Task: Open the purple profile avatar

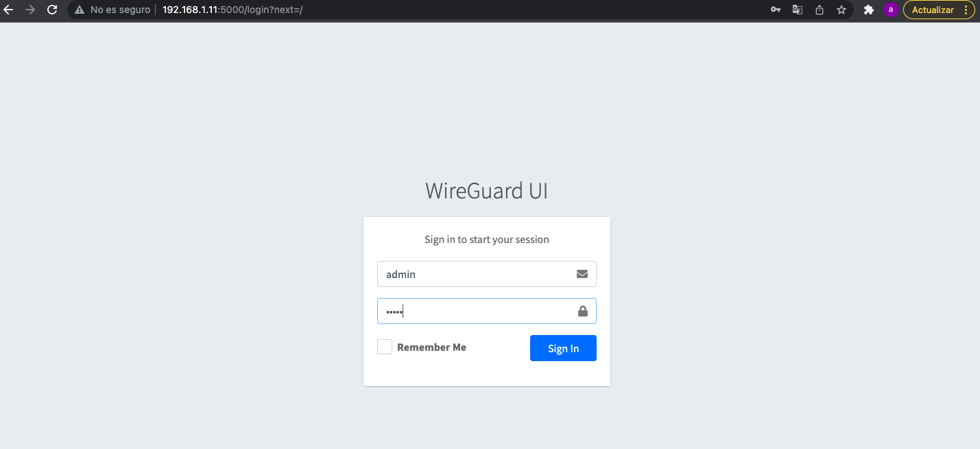Action: coord(890,10)
